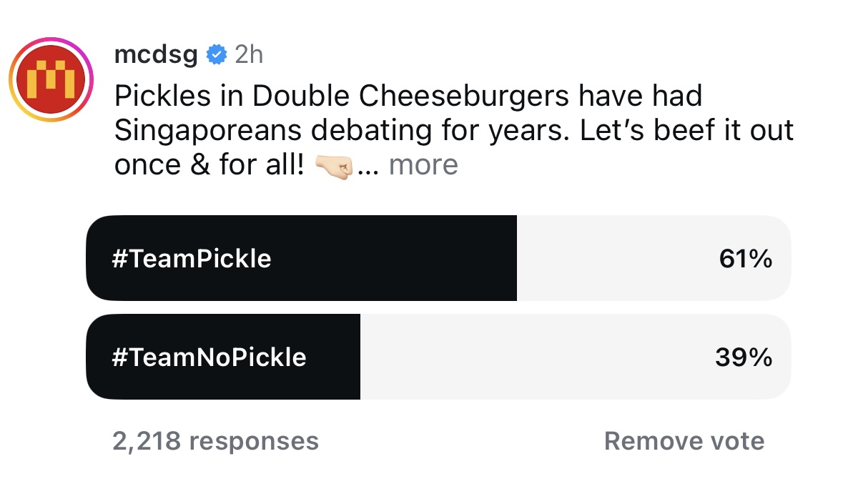843x504 pixels.
Task: Click the pixelated M logo
Action: [51, 79]
